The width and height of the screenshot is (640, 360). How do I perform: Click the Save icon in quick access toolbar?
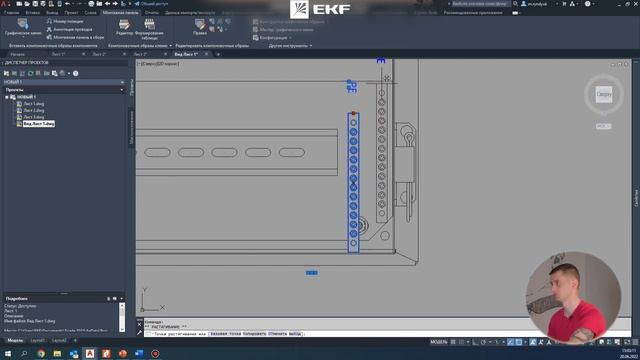tap(35, 4)
